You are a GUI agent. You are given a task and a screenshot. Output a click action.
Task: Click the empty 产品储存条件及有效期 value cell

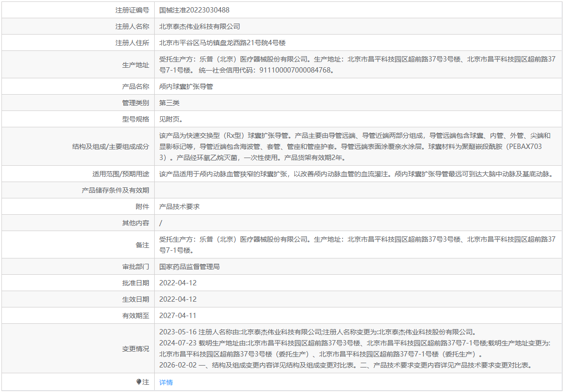click(x=358, y=190)
